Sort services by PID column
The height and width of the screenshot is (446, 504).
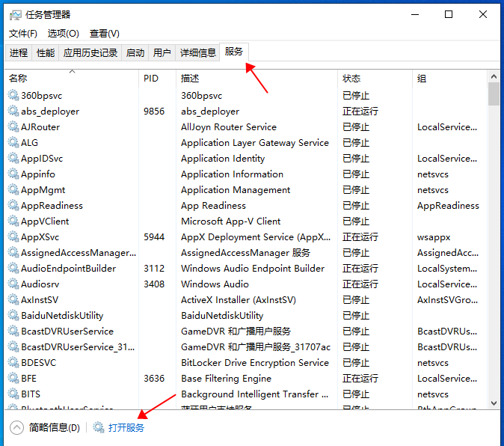pyautogui.click(x=151, y=79)
